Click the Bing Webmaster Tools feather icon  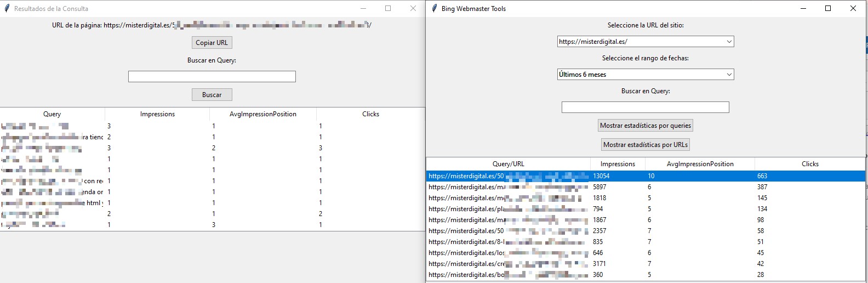pos(434,8)
